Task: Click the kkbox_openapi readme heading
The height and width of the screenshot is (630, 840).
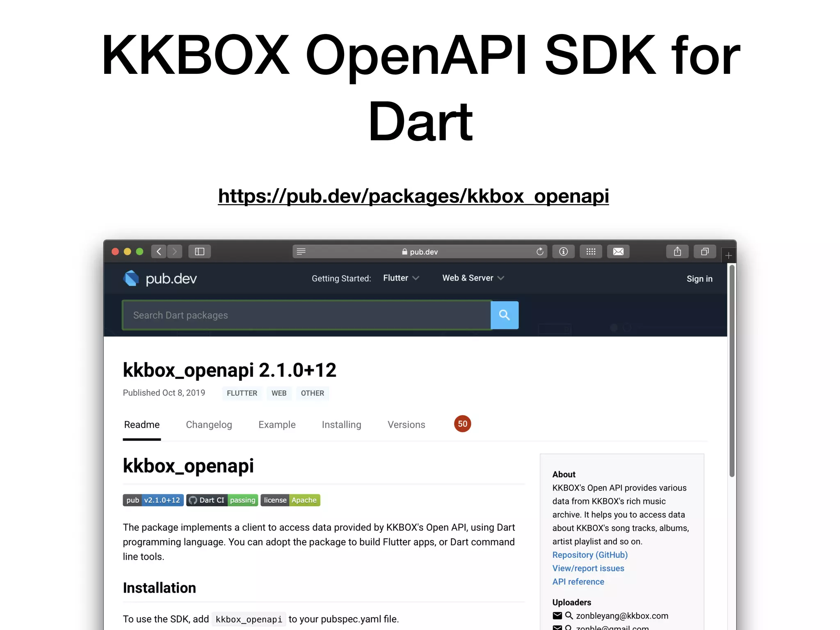Action: [188, 466]
